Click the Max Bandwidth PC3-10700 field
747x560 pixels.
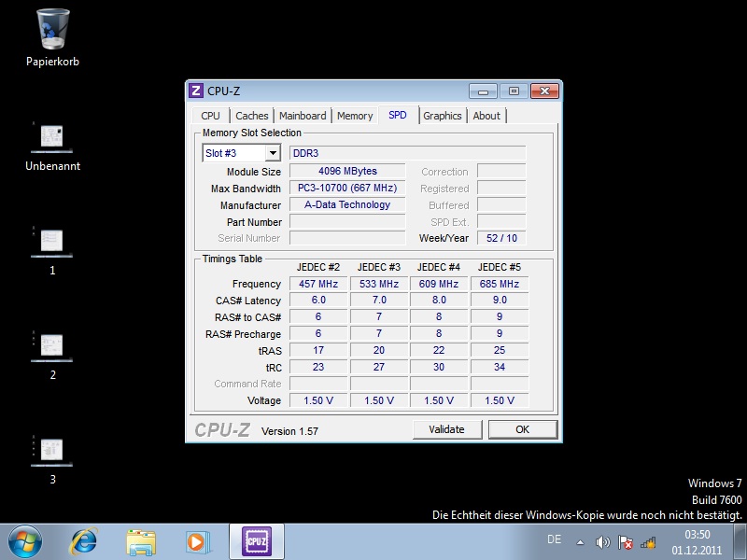coord(347,189)
